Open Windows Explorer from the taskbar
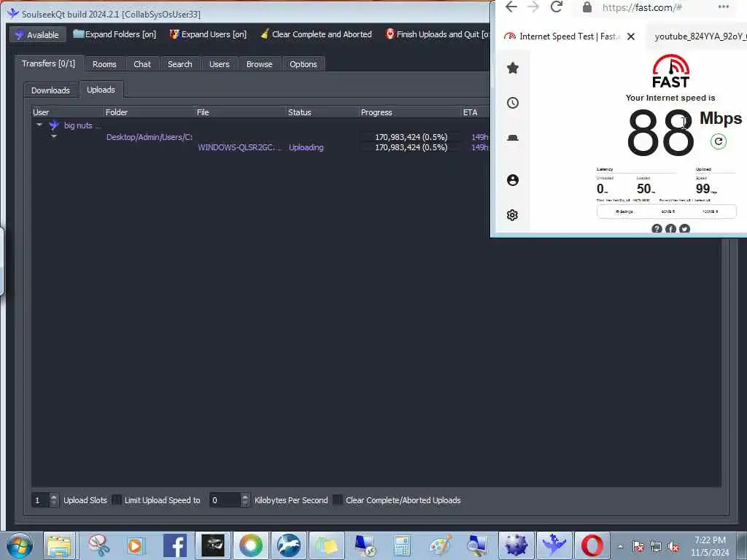 pos(60,545)
